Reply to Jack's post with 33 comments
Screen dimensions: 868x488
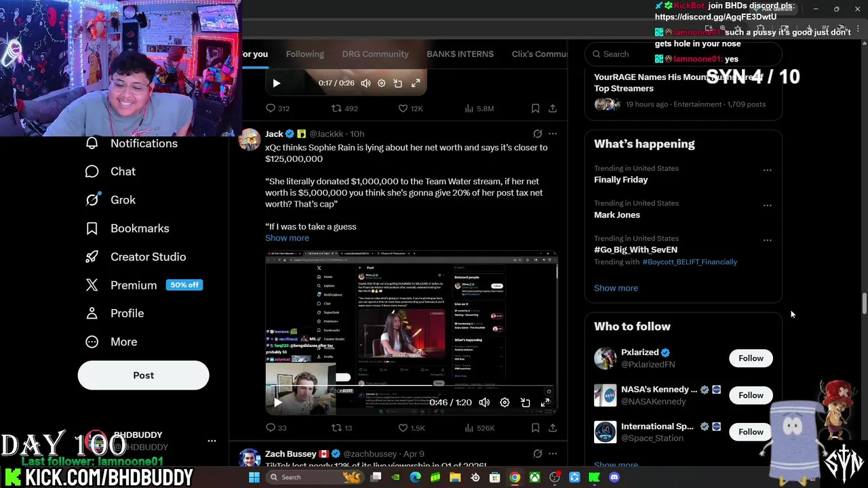(x=276, y=428)
